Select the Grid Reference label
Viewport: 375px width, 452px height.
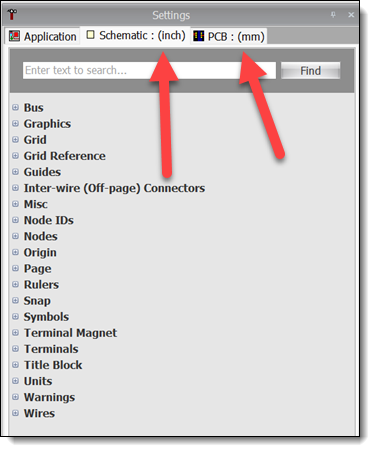[x=65, y=156]
